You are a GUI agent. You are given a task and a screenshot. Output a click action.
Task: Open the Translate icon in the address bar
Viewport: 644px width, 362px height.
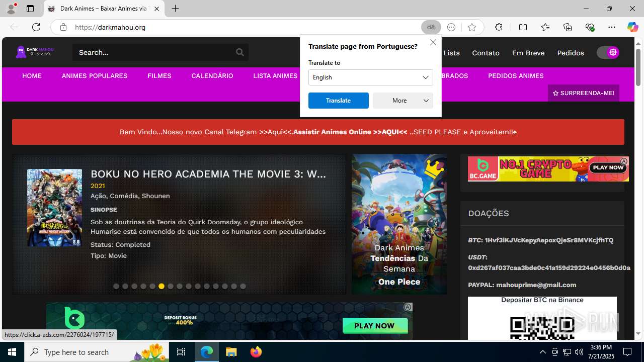(x=431, y=27)
